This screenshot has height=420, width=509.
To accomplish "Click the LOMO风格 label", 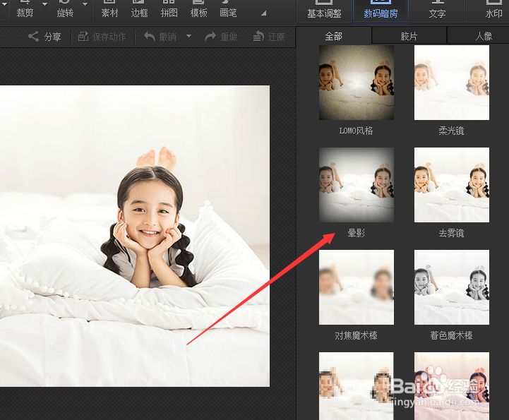I will [356, 131].
